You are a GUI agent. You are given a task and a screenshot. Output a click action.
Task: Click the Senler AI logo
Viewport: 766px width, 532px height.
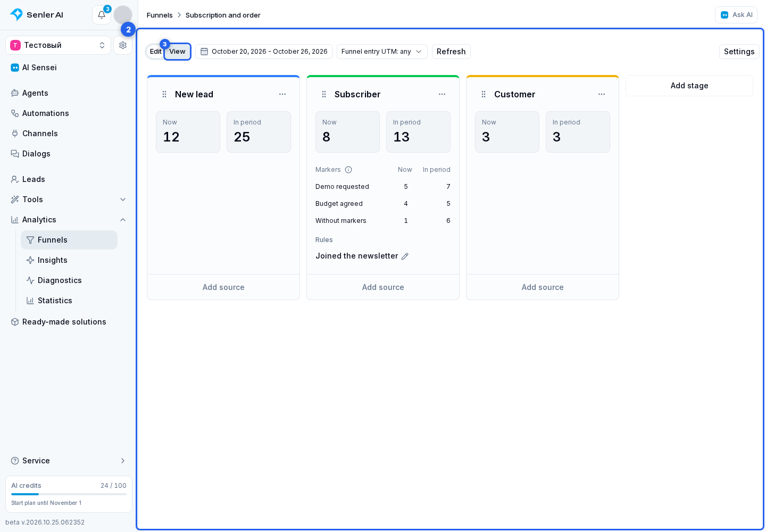(x=36, y=15)
